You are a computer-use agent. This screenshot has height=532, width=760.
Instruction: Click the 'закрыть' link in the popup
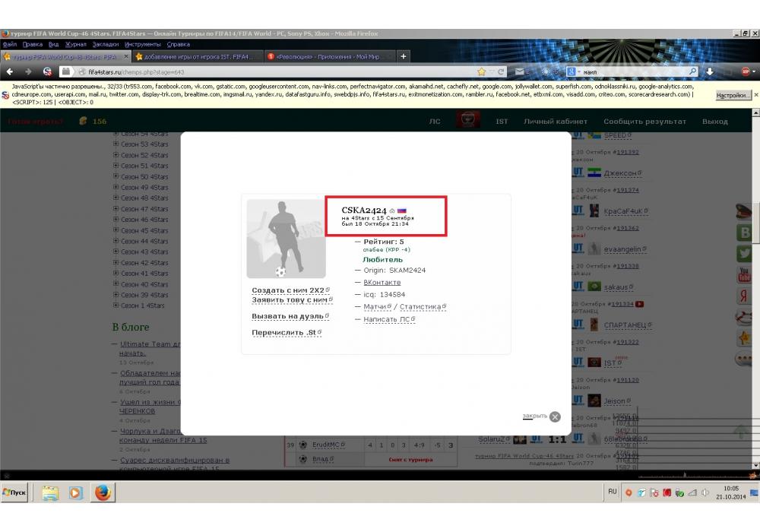(534, 416)
